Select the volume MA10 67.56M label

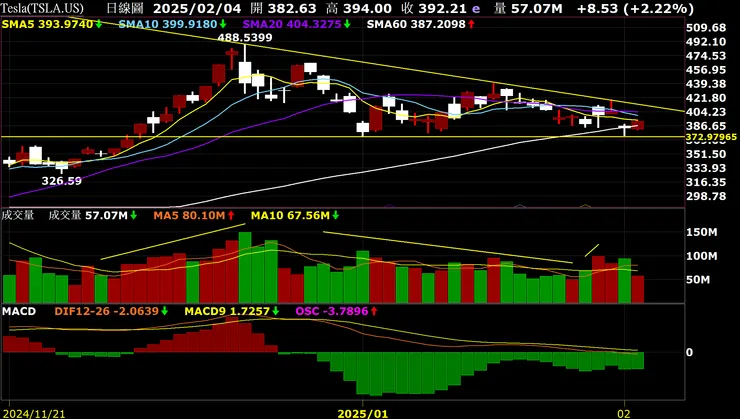[290, 216]
